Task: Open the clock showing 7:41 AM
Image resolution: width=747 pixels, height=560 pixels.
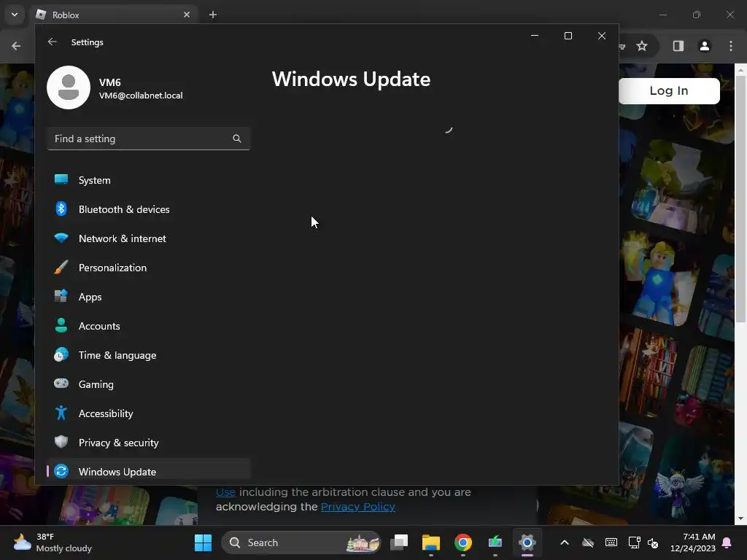Action: click(x=693, y=542)
